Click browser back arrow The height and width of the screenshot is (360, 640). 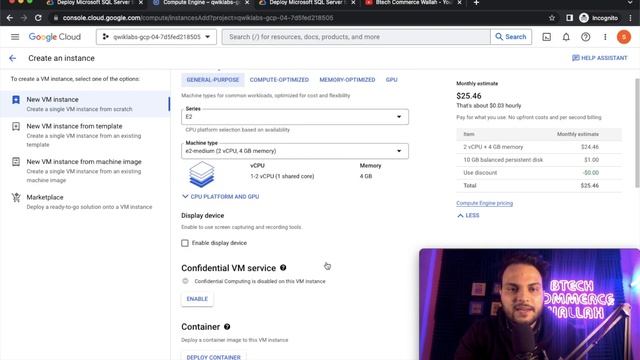tap(10, 18)
